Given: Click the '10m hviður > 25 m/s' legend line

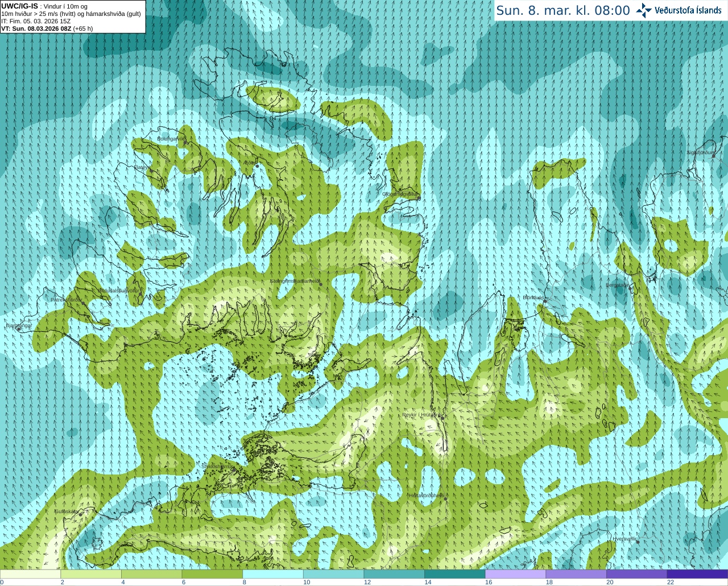Looking at the screenshot, I should tap(71, 14).
